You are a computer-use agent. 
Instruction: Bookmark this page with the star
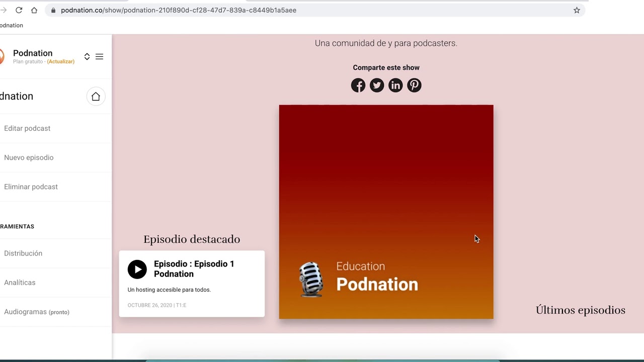coord(577,10)
